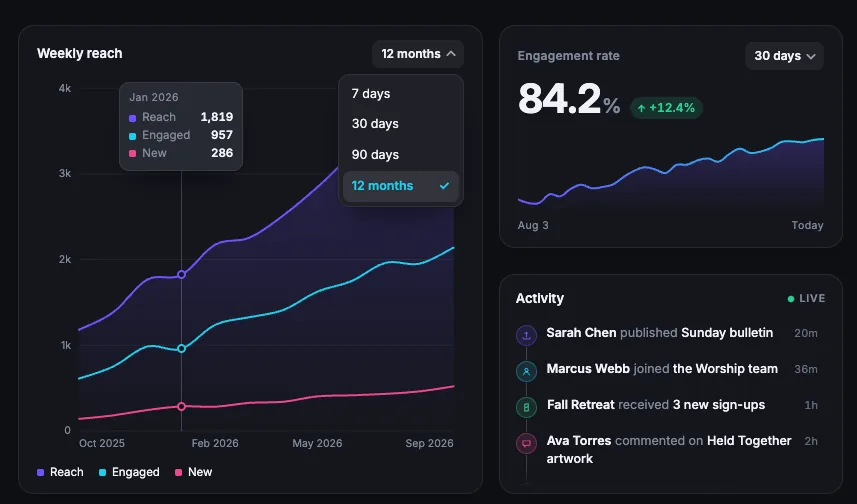Click the Reach data point on the chart
This screenshot has width=857, height=504.
(x=181, y=274)
